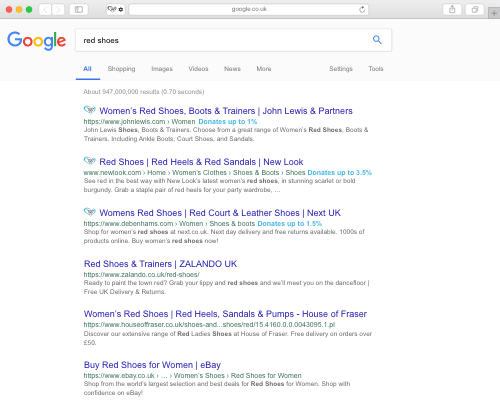Viewport: 500px width, 400px height.
Task: Switch to the Shopping tab
Action: (x=121, y=69)
